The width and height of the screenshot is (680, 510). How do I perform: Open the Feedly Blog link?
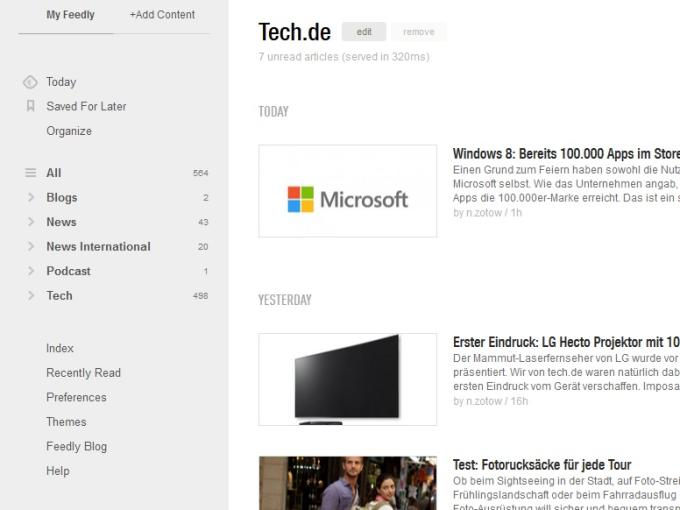[76, 446]
